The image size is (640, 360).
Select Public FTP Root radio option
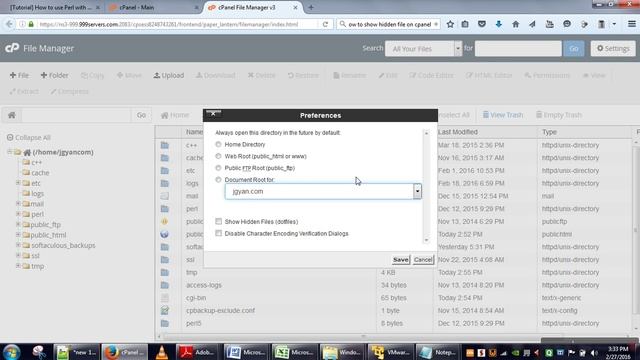tap(218, 168)
